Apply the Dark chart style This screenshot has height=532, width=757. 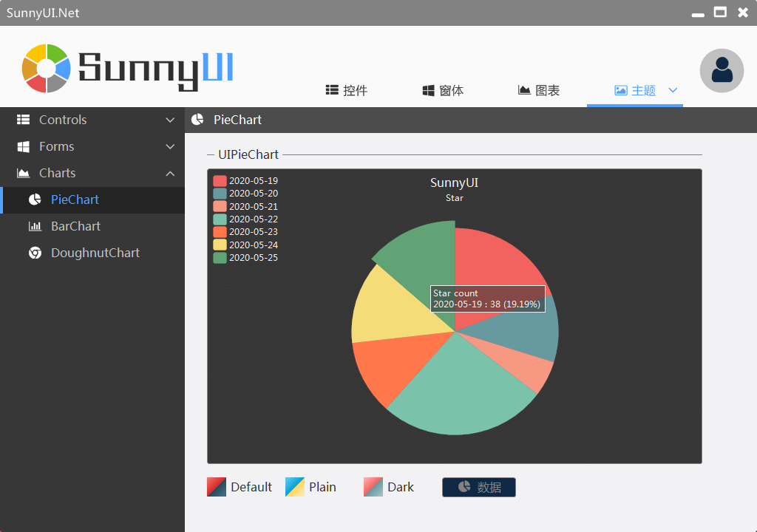tap(389, 487)
